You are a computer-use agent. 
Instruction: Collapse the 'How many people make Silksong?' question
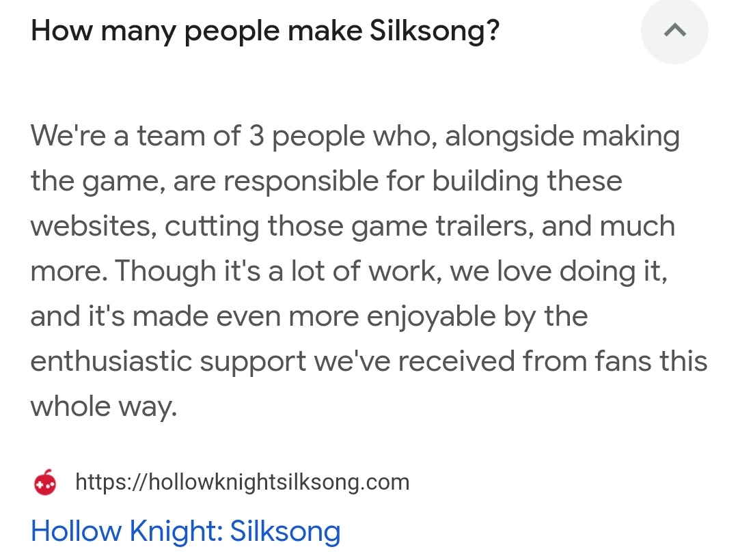click(265, 31)
